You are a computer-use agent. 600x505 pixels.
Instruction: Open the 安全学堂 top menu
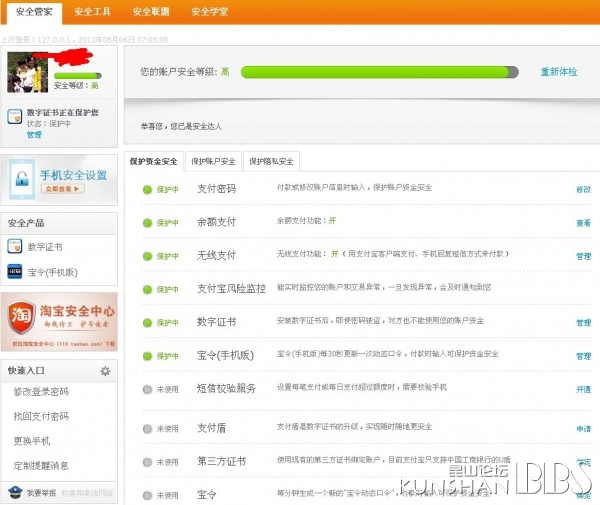210,12
